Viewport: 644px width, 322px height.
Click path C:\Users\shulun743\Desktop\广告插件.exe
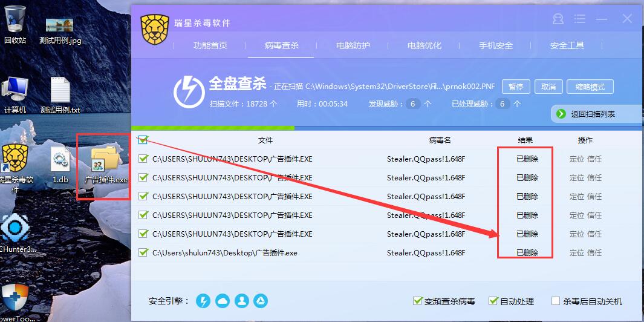coord(225,253)
